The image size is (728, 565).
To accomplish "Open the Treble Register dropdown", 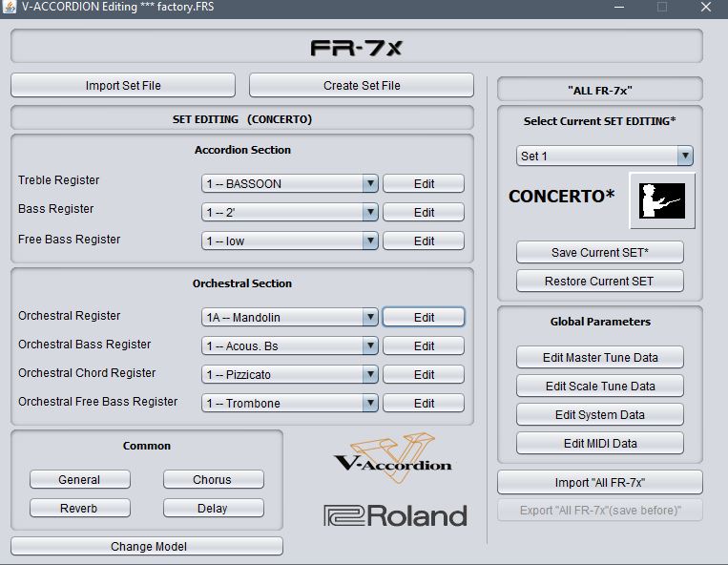I will [290, 183].
